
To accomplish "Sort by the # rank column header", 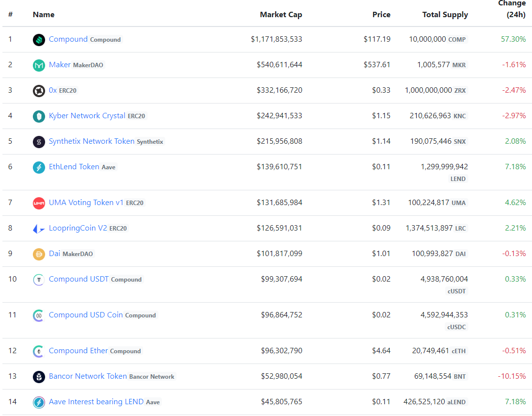I will coord(10,15).
